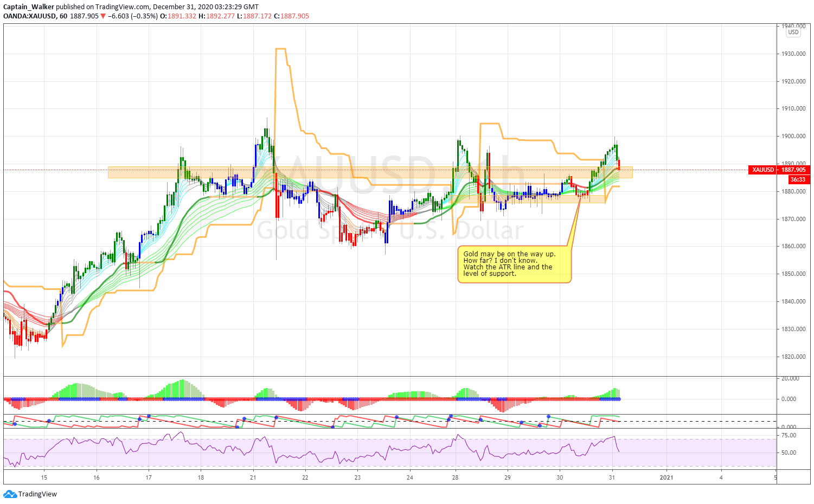Click date label 29 on time axis

click(x=508, y=477)
